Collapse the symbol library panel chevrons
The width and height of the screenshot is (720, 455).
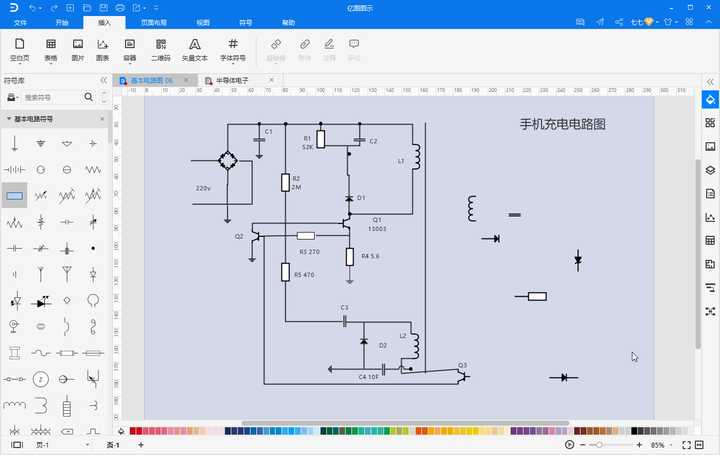click(x=104, y=80)
